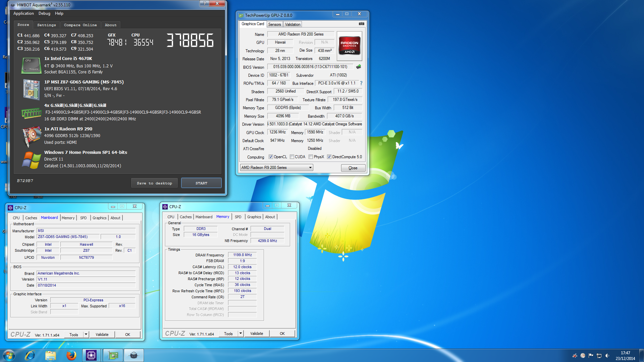Click OK in CPU-Z Memory window
Viewport: 644px width, 362px height.
click(282, 334)
